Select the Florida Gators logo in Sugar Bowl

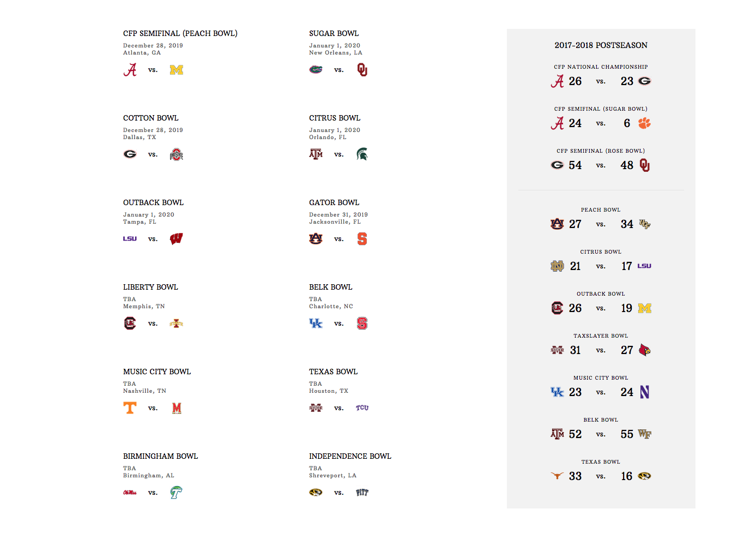316,70
